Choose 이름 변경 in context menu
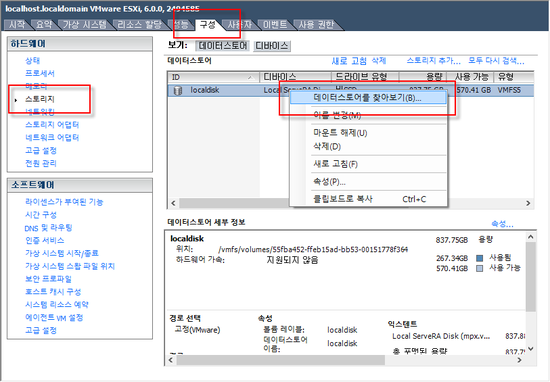The width and height of the screenshot is (550, 382). click(337, 115)
